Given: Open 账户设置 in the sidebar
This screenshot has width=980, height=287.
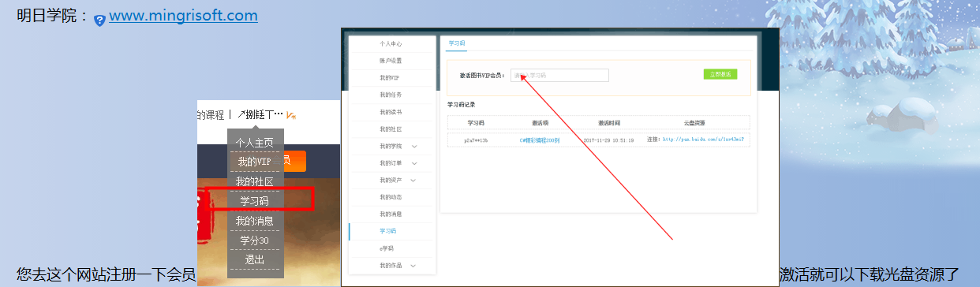Looking at the screenshot, I should 391,61.
